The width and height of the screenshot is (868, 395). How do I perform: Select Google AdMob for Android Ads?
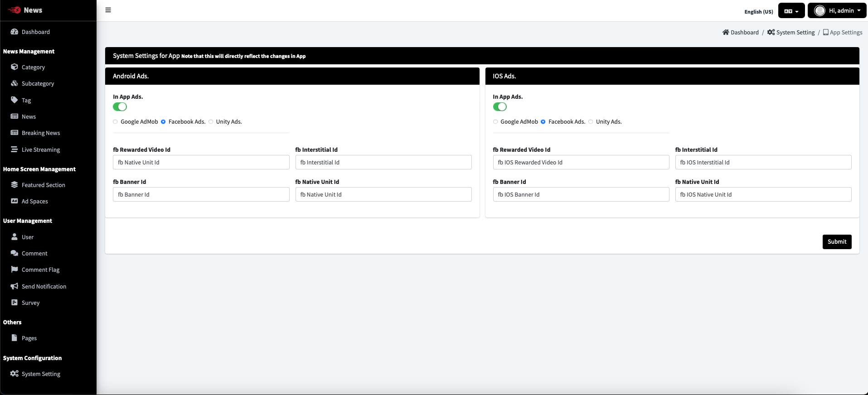pos(116,122)
